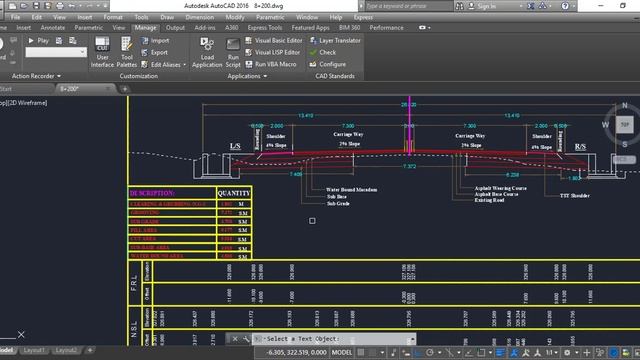Start Action Recorder Play
This screenshot has width=640, height=360.
[38, 40]
